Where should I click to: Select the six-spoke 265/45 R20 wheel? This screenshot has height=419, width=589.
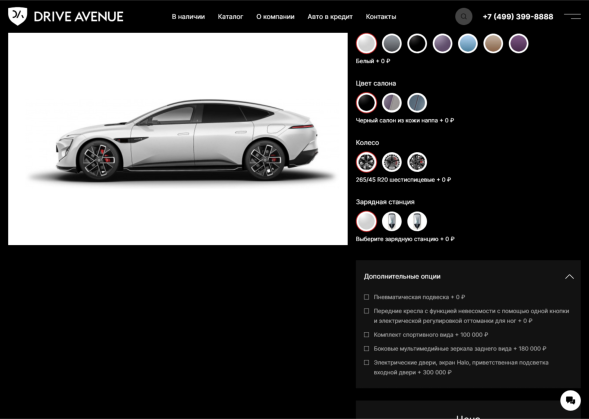pos(366,162)
